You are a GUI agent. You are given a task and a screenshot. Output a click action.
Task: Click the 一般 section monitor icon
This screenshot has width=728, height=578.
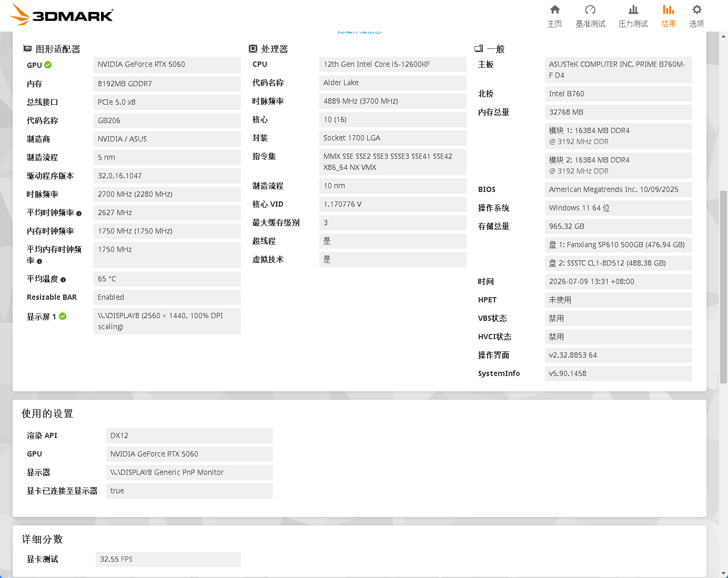(x=479, y=48)
